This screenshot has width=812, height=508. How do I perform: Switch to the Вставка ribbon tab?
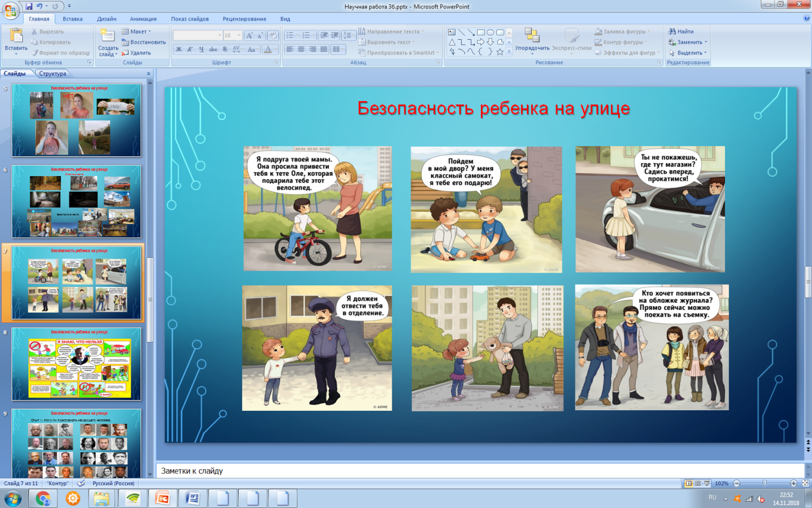point(73,19)
